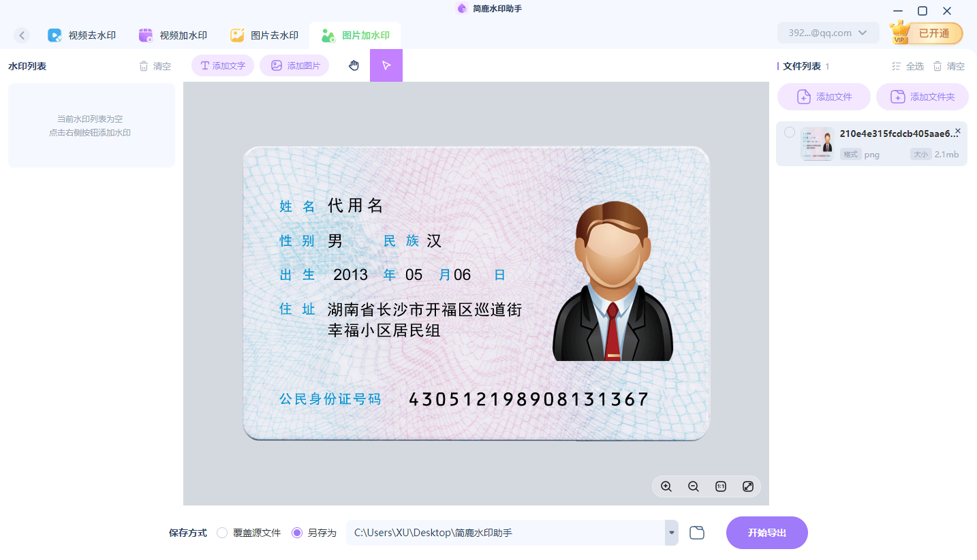Open the output folder icon
The width and height of the screenshot is (977, 560).
[x=697, y=533]
